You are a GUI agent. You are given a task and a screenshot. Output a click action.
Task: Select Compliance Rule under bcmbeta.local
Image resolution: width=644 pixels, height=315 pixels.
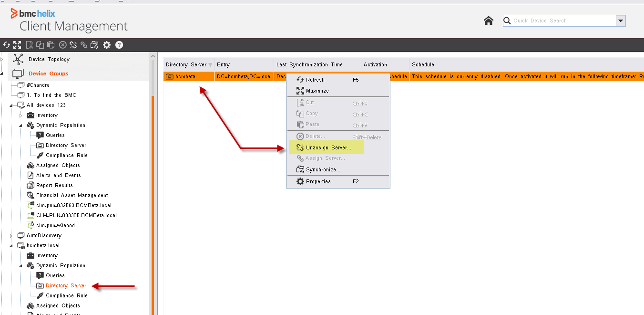(x=67, y=295)
